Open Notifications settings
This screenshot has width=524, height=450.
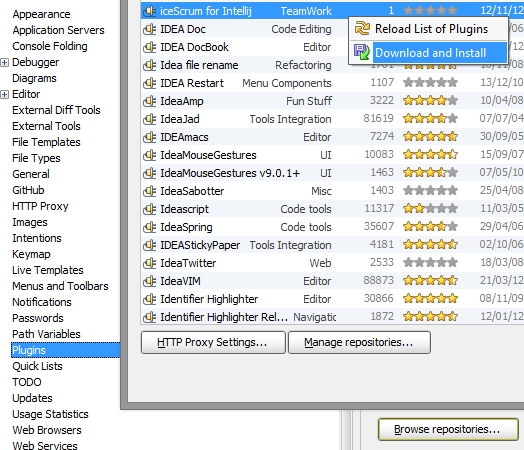(x=42, y=302)
